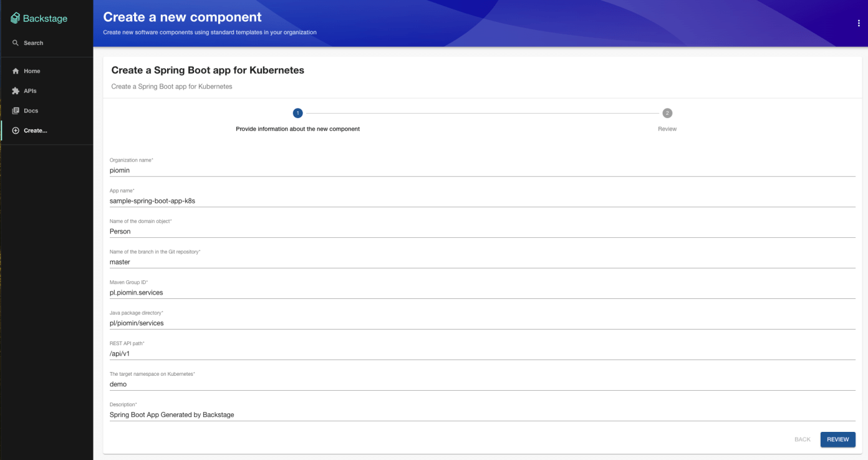The image size is (868, 460).
Task: Click the 'Create a Spring Boot app for Kubernetes' heading
Action: pyautogui.click(x=208, y=71)
